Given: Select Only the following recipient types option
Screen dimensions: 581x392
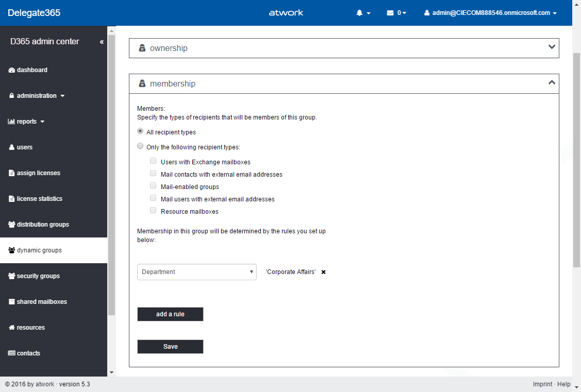Looking at the screenshot, I should [x=140, y=146].
